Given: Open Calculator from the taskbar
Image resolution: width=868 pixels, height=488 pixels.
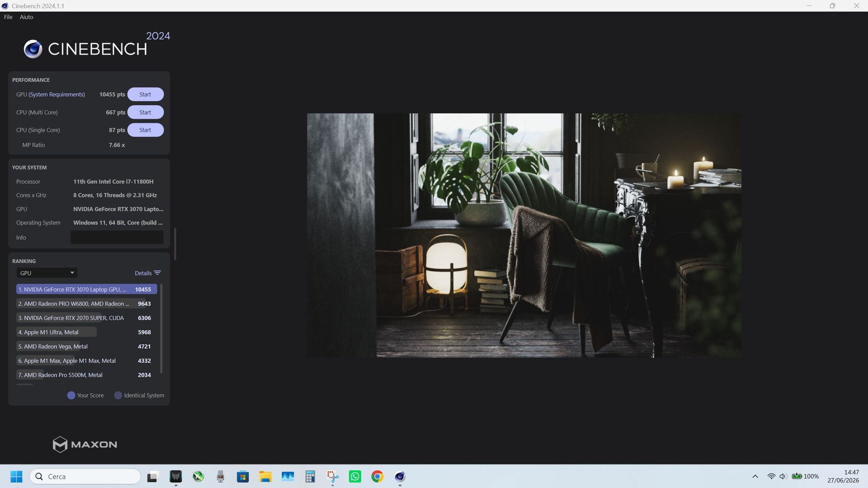Looking at the screenshot, I should click(x=310, y=477).
